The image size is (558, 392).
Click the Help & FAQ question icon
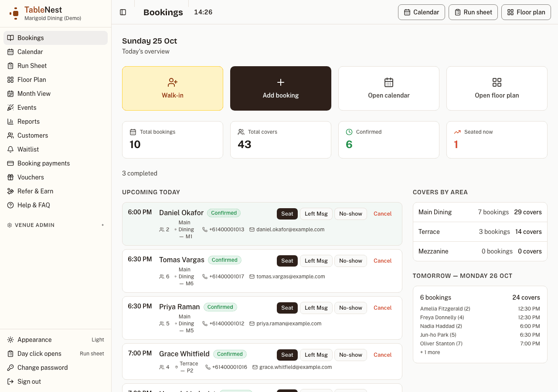[x=10, y=205]
